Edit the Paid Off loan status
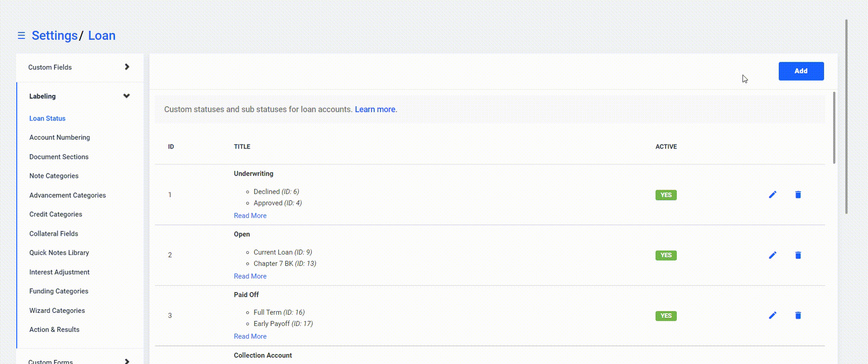This screenshot has width=868, height=364. coord(772,316)
